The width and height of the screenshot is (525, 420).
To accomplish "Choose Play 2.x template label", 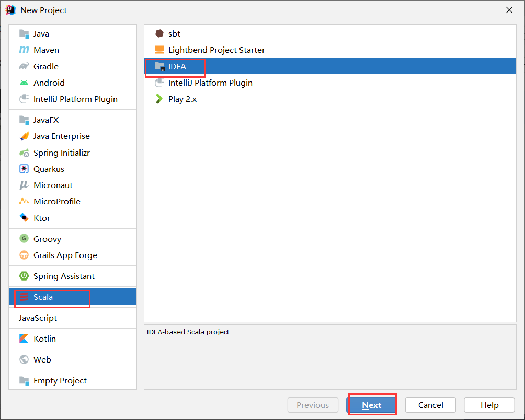I will coord(182,99).
